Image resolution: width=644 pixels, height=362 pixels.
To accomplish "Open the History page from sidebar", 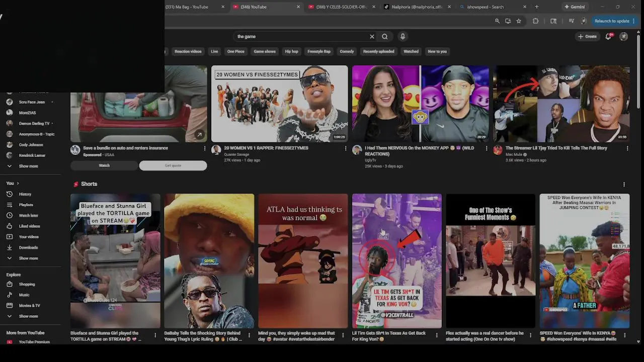I will click(25, 194).
